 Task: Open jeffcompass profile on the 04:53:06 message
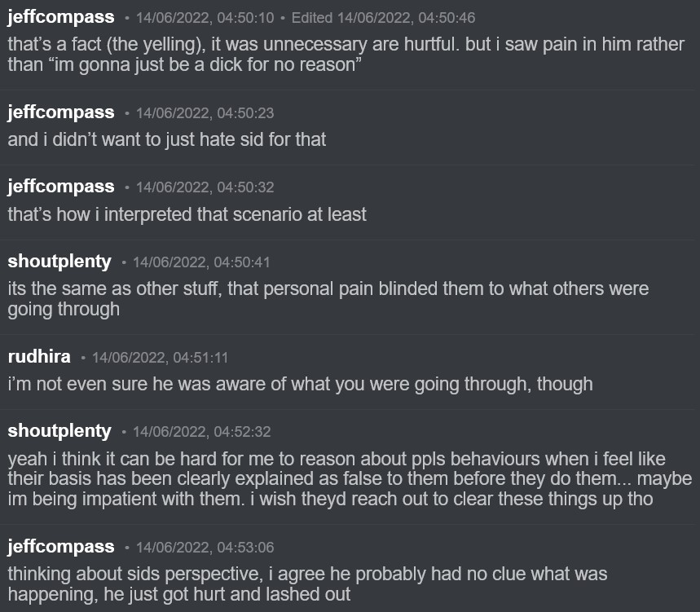[x=61, y=546]
